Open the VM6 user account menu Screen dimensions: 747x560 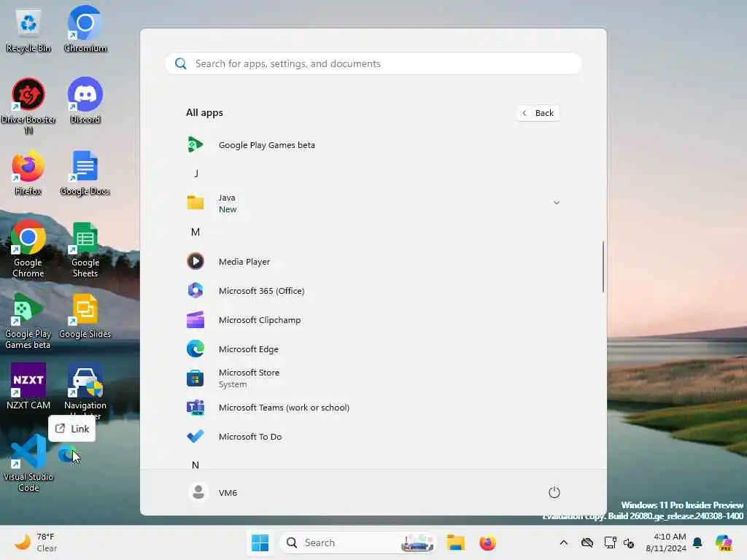213,492
